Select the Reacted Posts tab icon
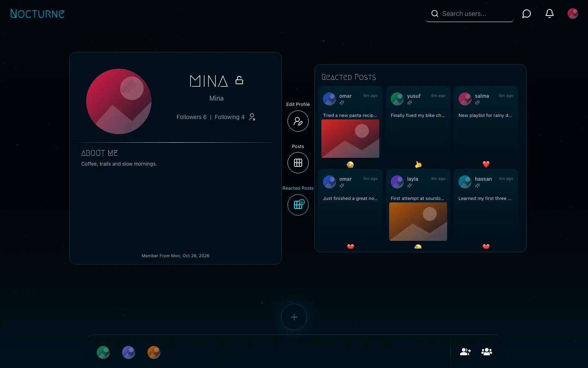 (298, 205)
